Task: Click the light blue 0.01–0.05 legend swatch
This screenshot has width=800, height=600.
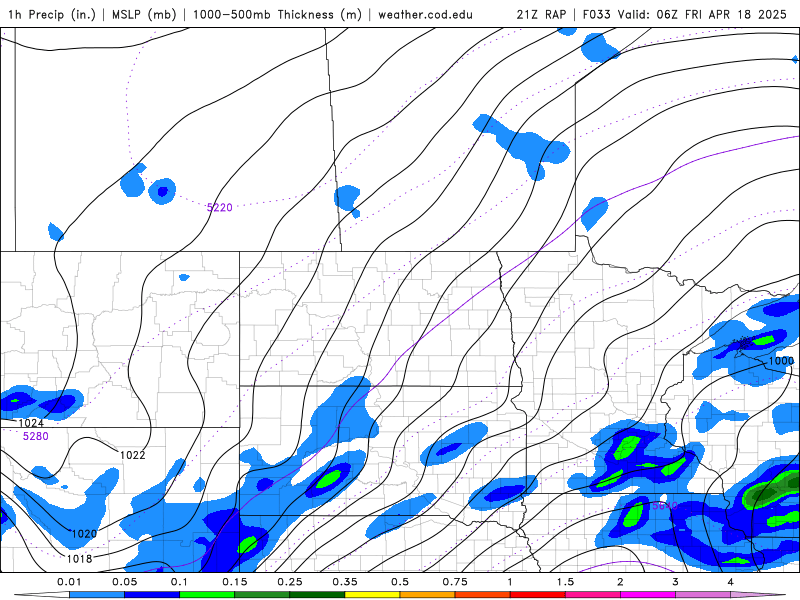Action: click(x=97, y=595)
